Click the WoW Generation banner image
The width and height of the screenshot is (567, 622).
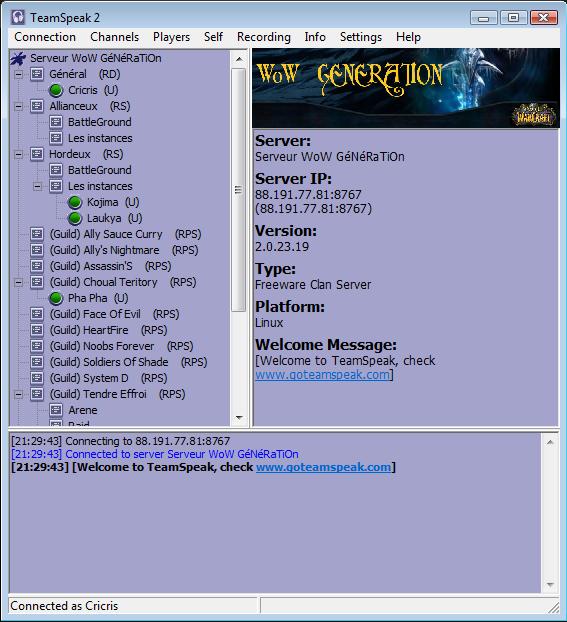[406, 88]
